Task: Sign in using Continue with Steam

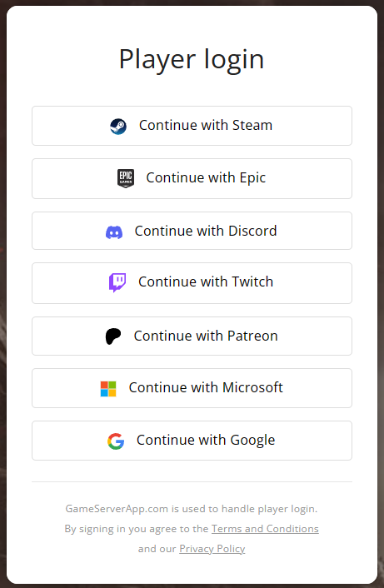Action: pyautogui.click(x=192, y=126)
